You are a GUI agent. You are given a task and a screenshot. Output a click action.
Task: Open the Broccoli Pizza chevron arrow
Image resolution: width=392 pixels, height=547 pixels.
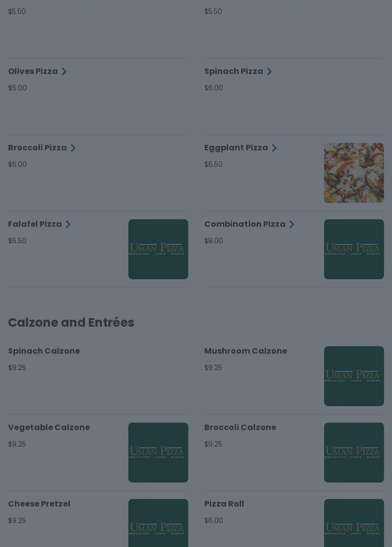73,148
